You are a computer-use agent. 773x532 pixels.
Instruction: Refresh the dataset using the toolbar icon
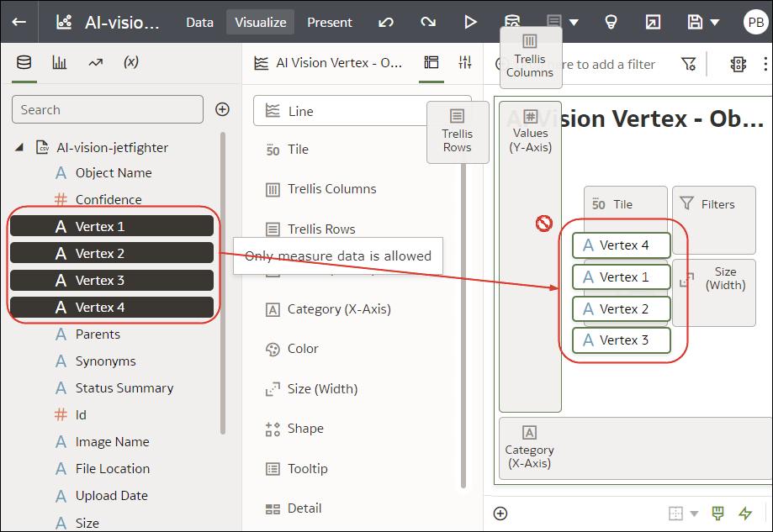512,23
